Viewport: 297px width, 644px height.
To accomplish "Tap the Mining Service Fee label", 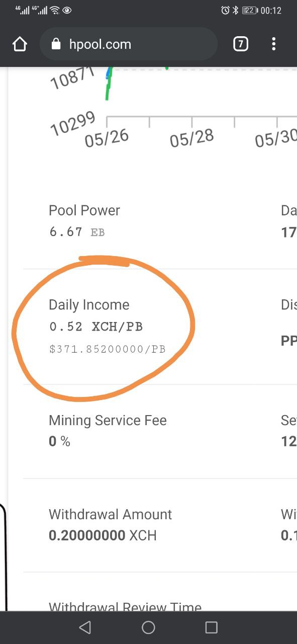I will 108,420.
